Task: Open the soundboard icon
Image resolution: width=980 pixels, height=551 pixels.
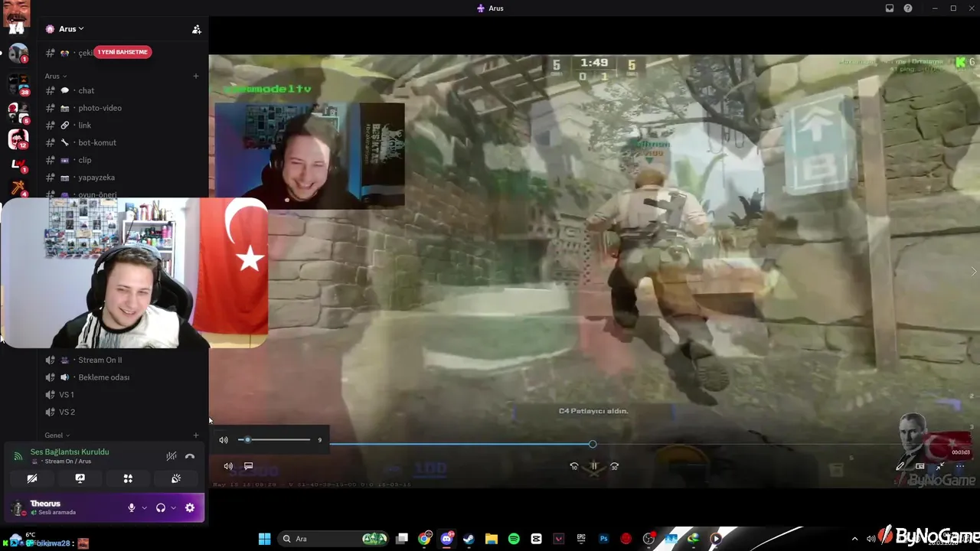Action: pos(176,478)
